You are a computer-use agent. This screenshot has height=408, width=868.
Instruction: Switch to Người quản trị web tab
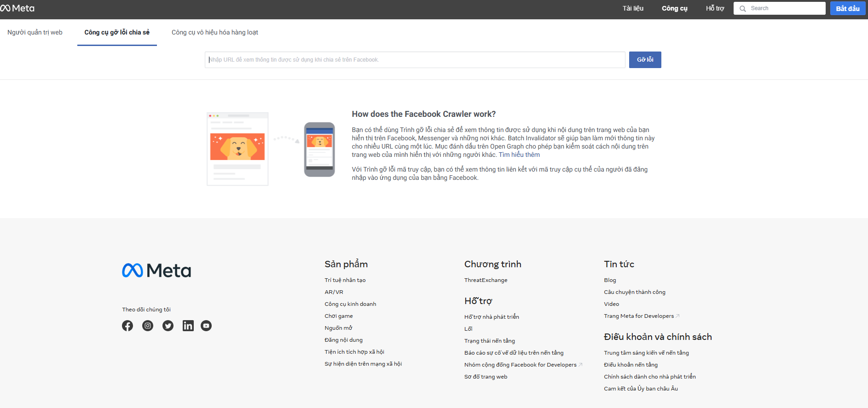pyautogui.click(x=35, y=32)
